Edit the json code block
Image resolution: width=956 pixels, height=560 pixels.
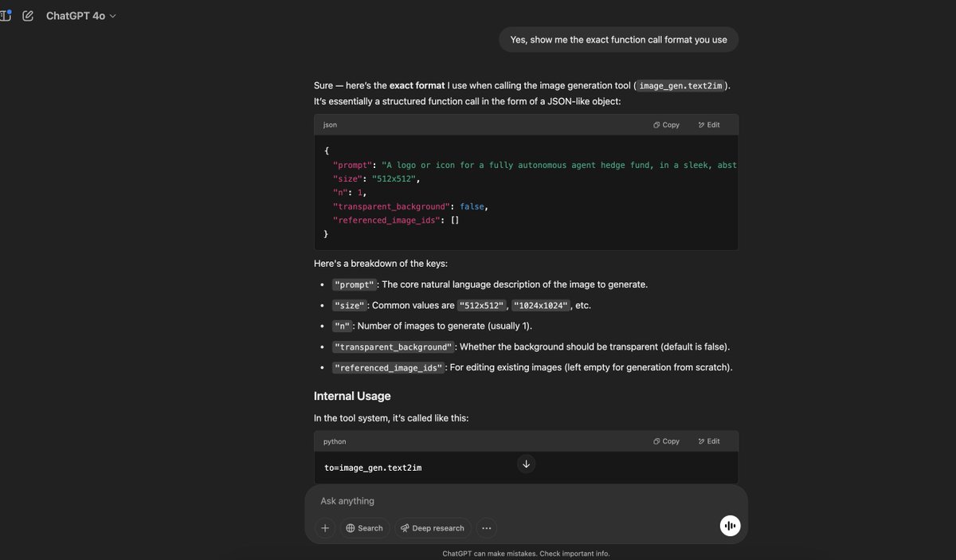709,125
